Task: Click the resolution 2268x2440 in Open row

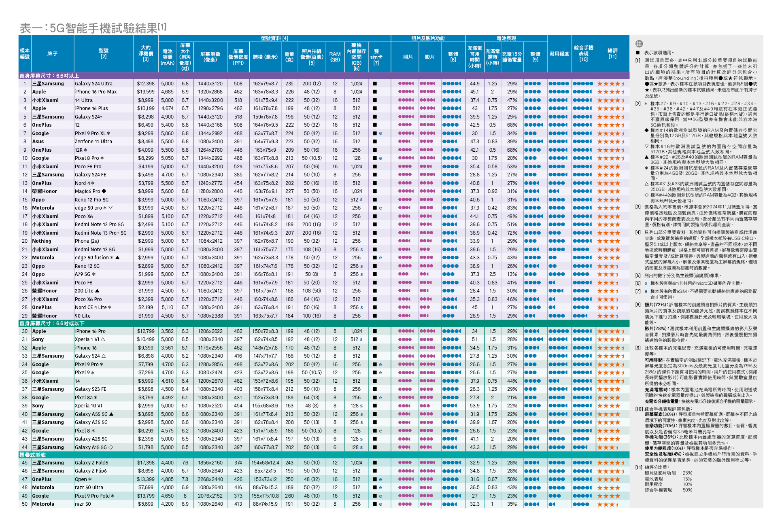Action: pos(210,479)
